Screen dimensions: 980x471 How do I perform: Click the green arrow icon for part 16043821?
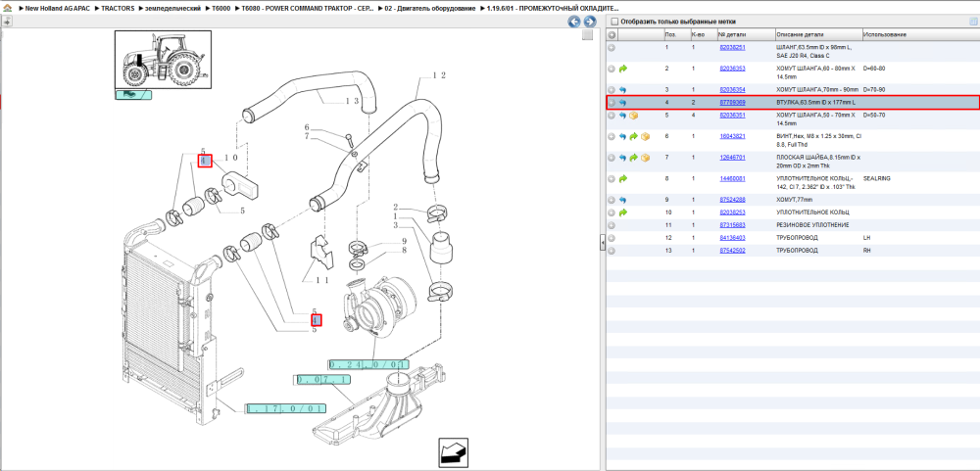click(634, 136)
